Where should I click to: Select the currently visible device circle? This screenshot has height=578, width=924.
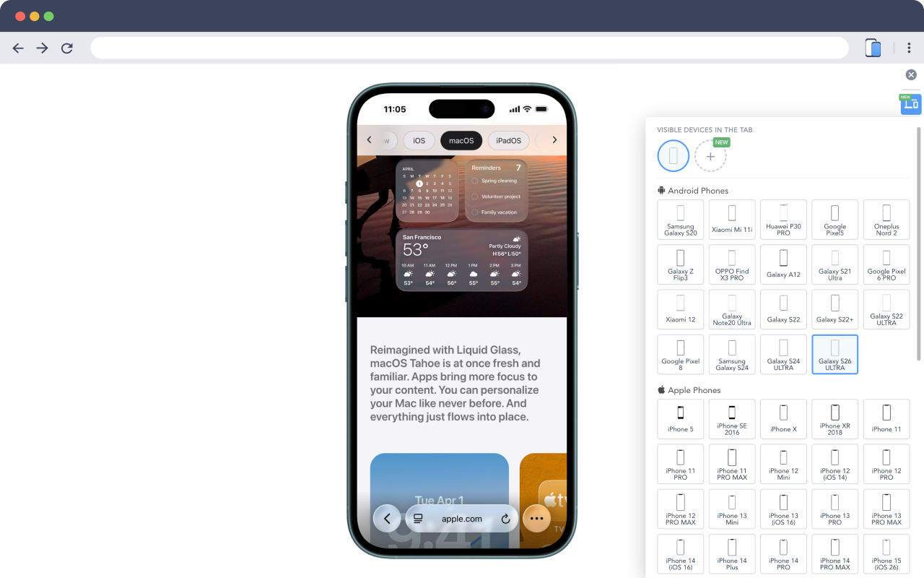[x=674, y=155]
